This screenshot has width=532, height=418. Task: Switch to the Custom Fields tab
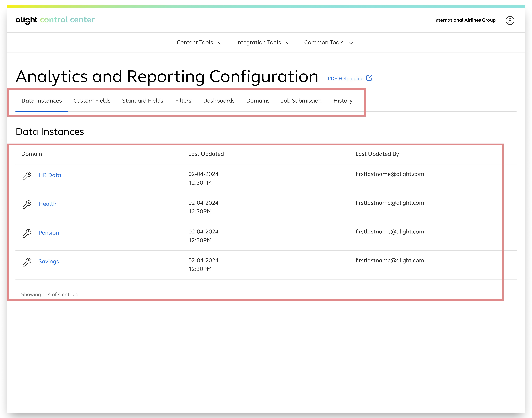coord(92,101)
